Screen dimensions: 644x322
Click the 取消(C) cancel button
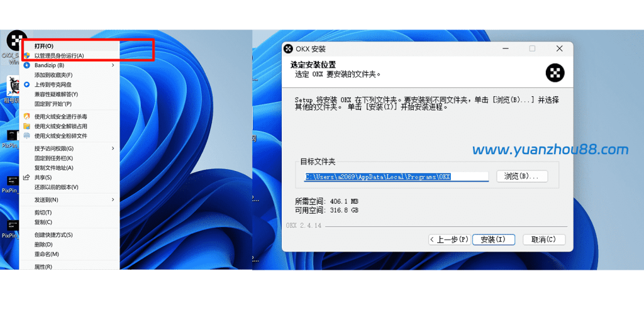543,240
